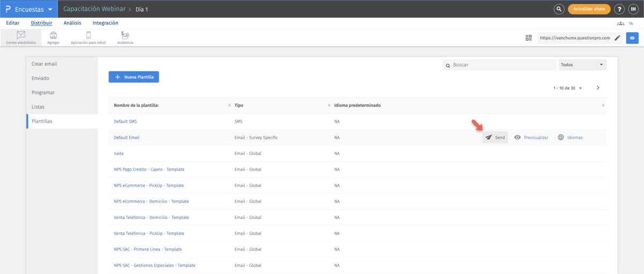Click the search magnifier in header
Image resolution: width=644 pixels, height=274 pixels.
pos(559,9)
